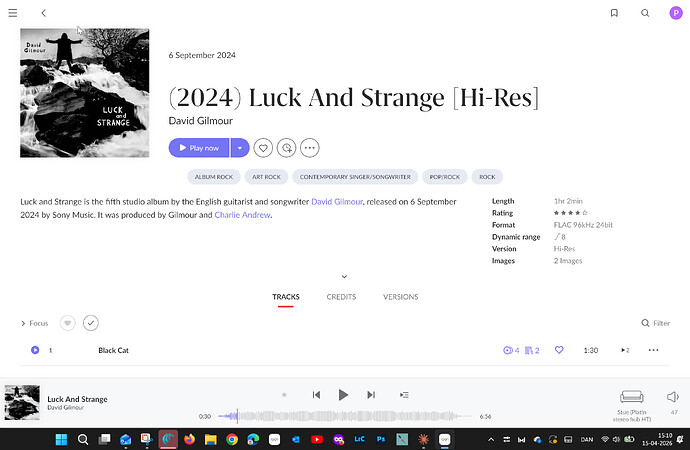Open dropdown arrow beside Play now
The width and height of the screenshot is (690, 450).
239,147
